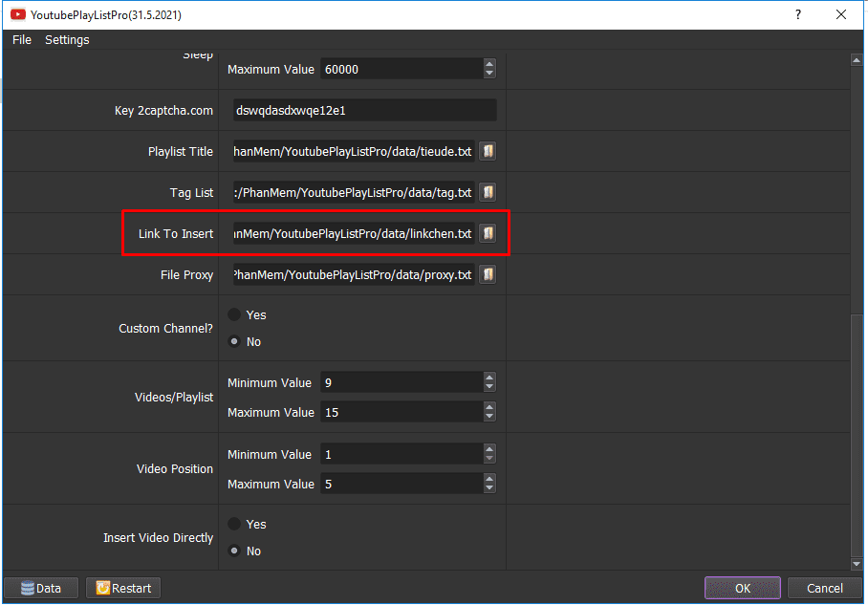The height and width of the screenshot is (605, 868).
Task: Select No for Custom Channel
Action: (235, 341)
